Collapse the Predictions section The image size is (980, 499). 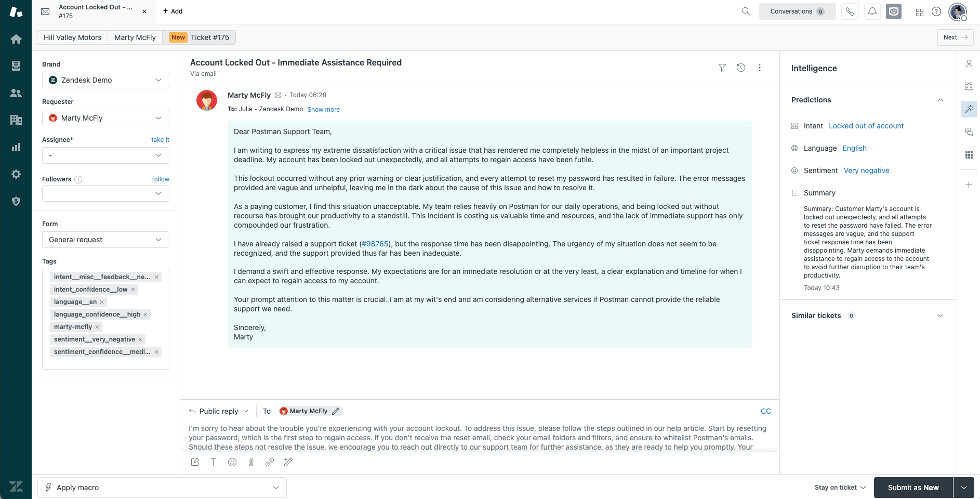point(941,100)
